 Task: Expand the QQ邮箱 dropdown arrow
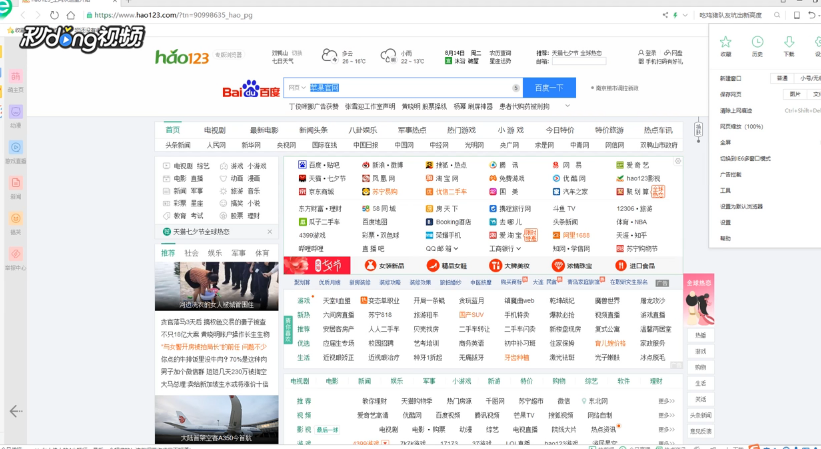click(456, 249)
